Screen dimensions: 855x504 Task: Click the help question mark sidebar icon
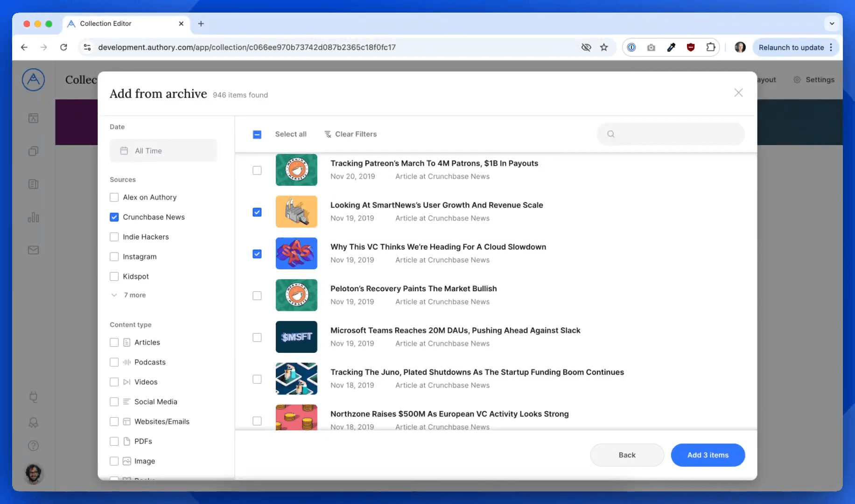[x=33, y=446]
